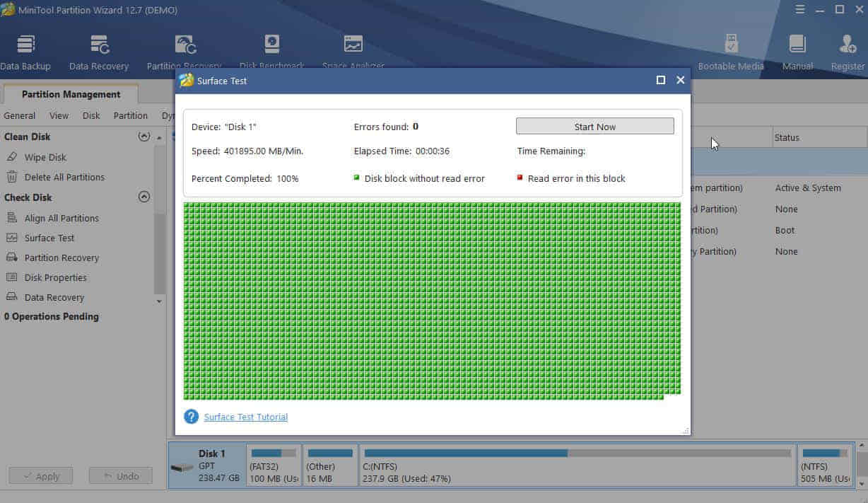This screenshot has height=503, width=868.
Task: Open the Surface Test Tutorial link
Action: click(245, 417)
